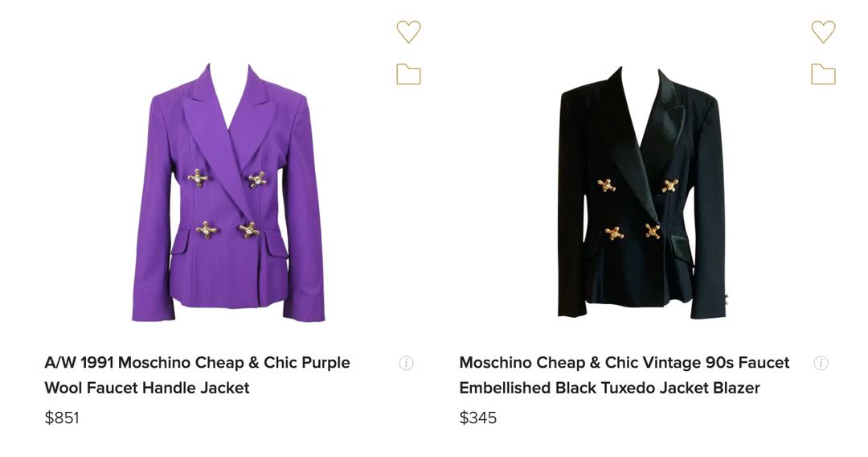Show info for the A/W 1991 purple jacket

pos(407,363)
